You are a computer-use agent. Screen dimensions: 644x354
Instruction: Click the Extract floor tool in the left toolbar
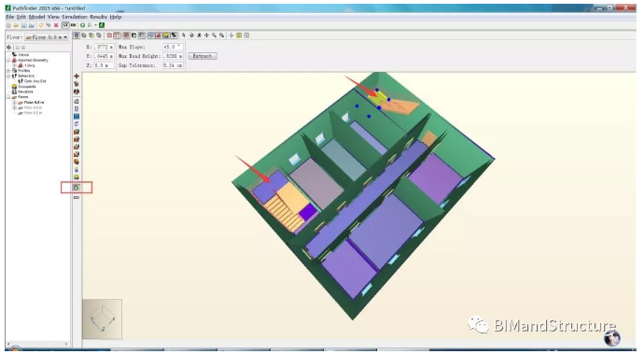pos(77,188)
